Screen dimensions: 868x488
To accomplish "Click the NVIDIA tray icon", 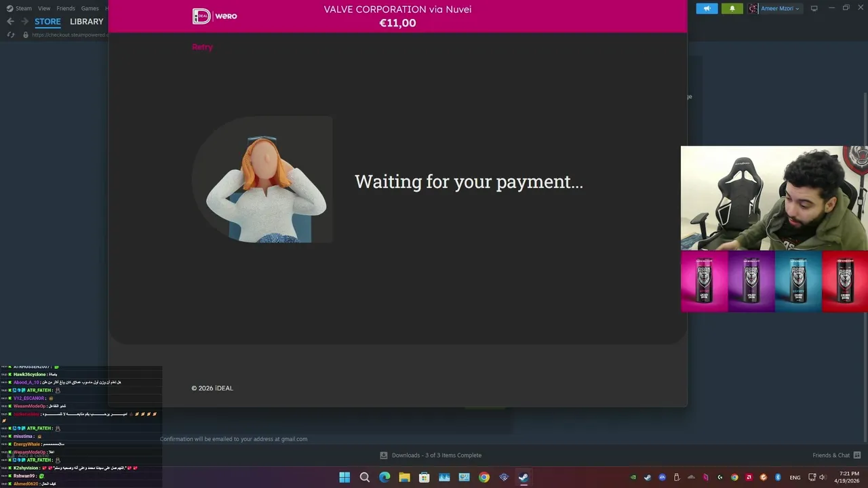I will [x=633, y=477].
